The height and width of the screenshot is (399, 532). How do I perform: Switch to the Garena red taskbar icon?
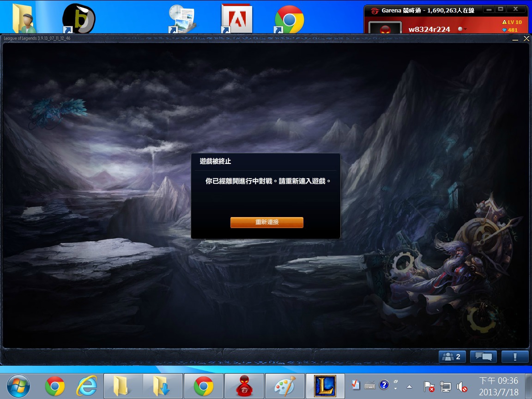tap(244, 386)
